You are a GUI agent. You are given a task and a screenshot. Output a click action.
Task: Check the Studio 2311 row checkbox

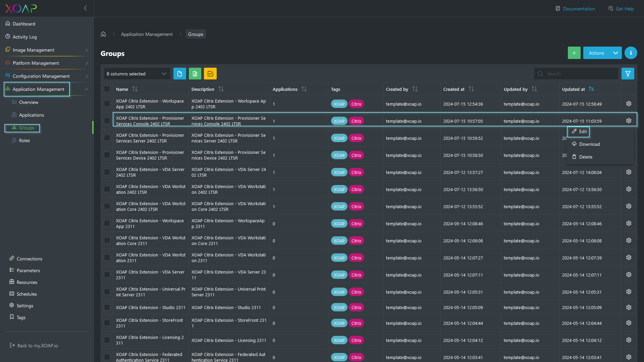click(107, 307)
